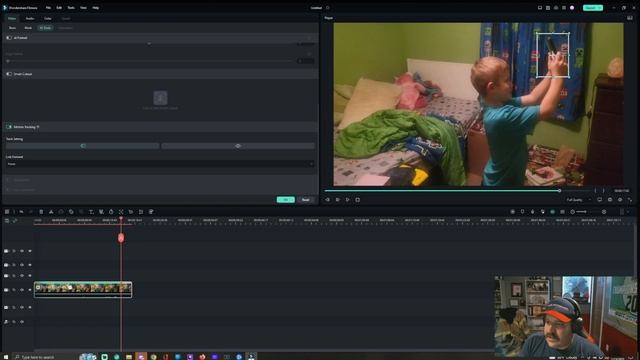Click the expand arrows icon in timeline toolbar
This screenshot has width=640, height=360.
point(121,212)
